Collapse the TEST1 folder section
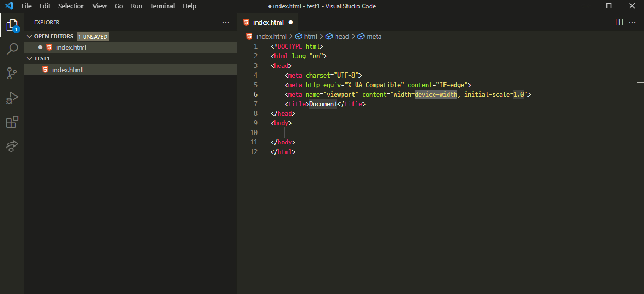The image size is (644, 294). coord(29,58)
